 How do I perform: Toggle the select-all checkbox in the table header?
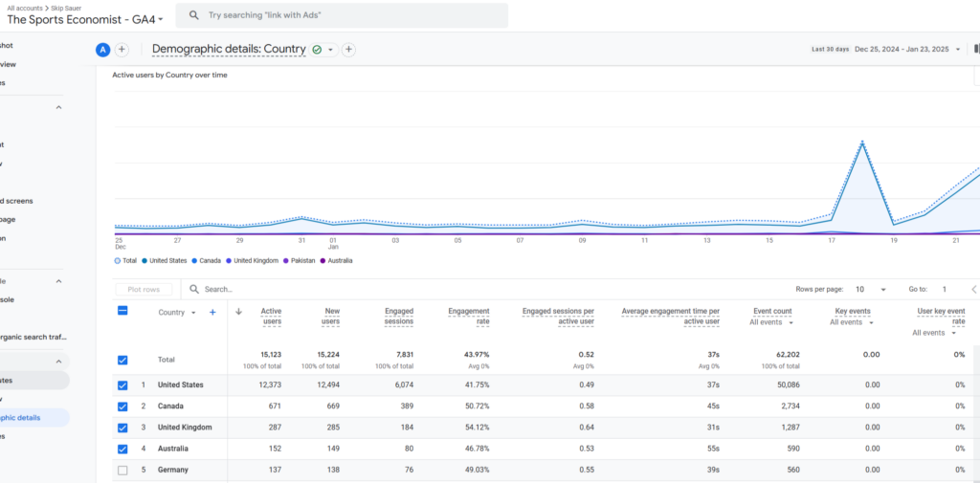(122, 311)
